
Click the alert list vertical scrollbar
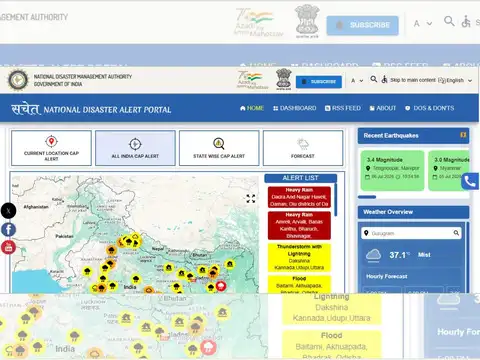[x=335, y=199]
